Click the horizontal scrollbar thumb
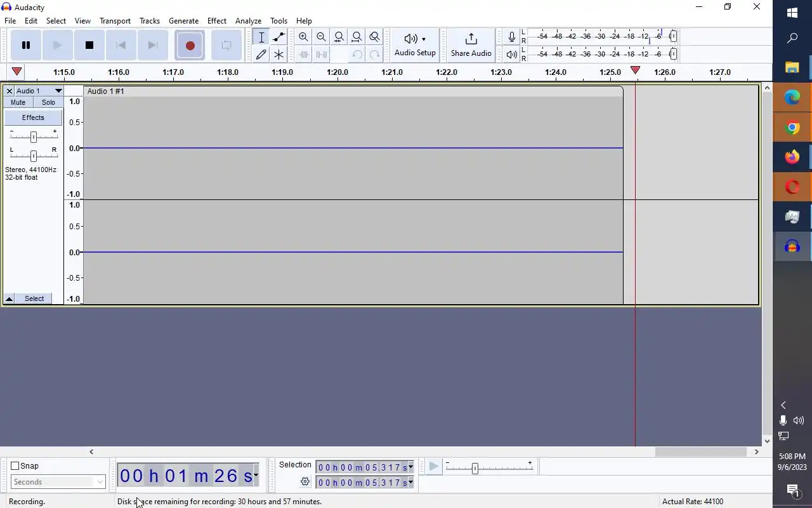Viewport: 812px width, 508px height. coord(701,452)
